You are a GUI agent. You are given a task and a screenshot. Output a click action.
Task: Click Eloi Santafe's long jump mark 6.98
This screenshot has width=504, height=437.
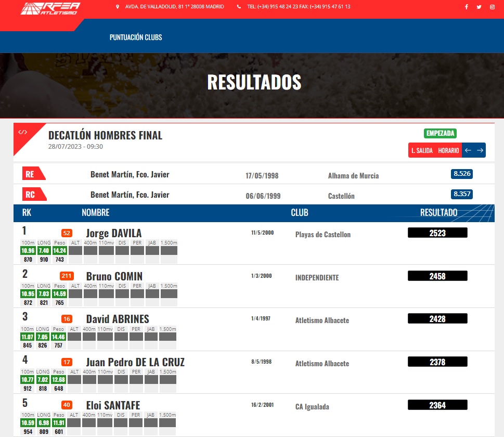click(43, 422)
